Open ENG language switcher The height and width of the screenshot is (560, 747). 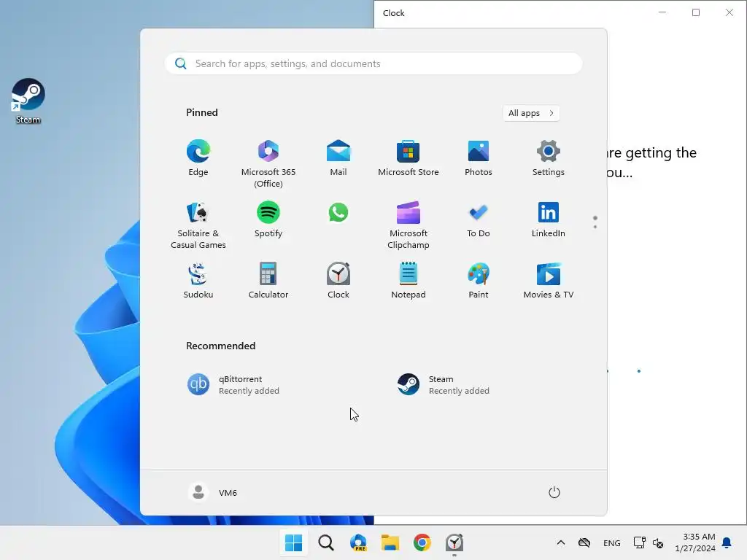pyautogui.click(x=612, y=542)
